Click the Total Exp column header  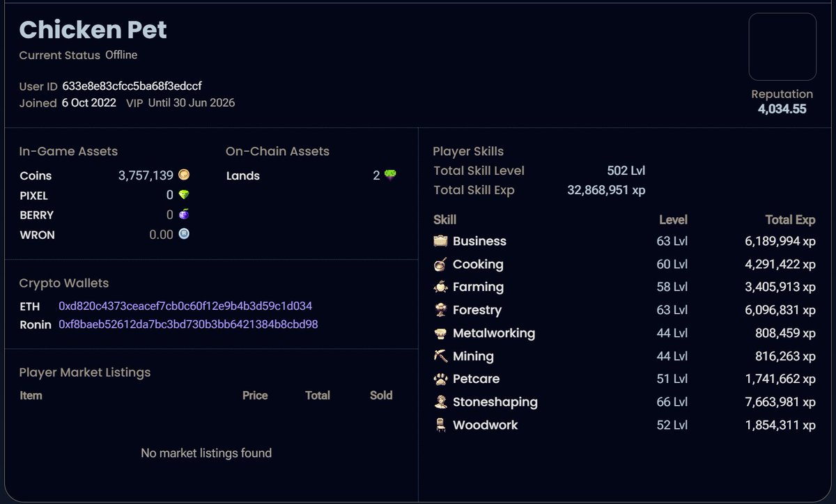pyautogui.click(x=790, y=219)
